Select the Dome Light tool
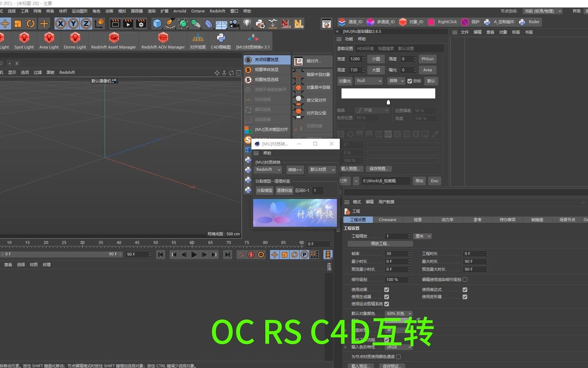The width and height of the screenshot is (588, 368). 74,40
